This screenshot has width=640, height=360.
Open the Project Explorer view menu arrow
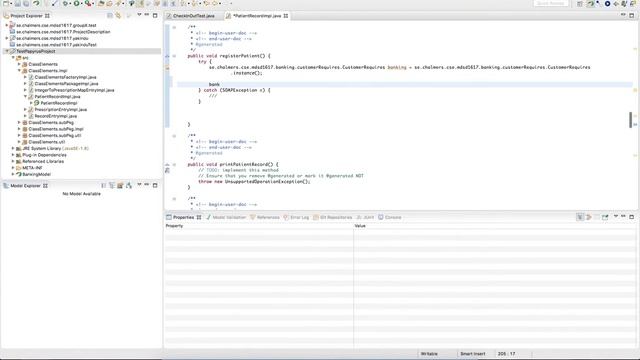[139, 15]
